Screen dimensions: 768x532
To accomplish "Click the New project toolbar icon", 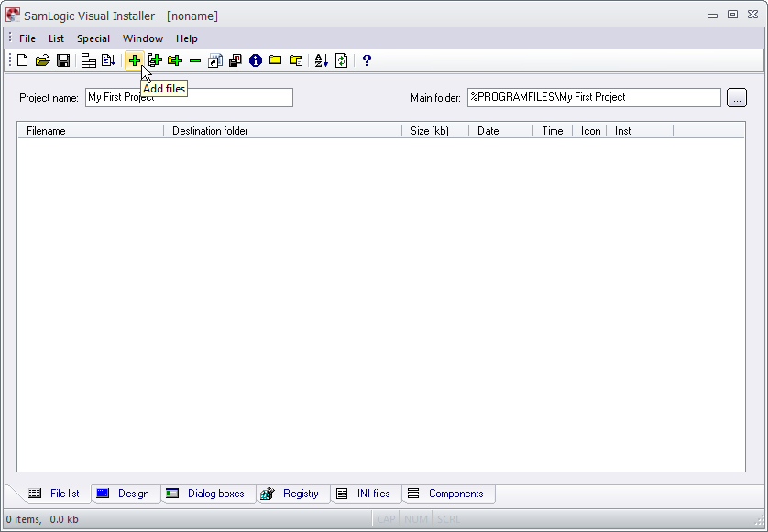I will tap(23, 60).
